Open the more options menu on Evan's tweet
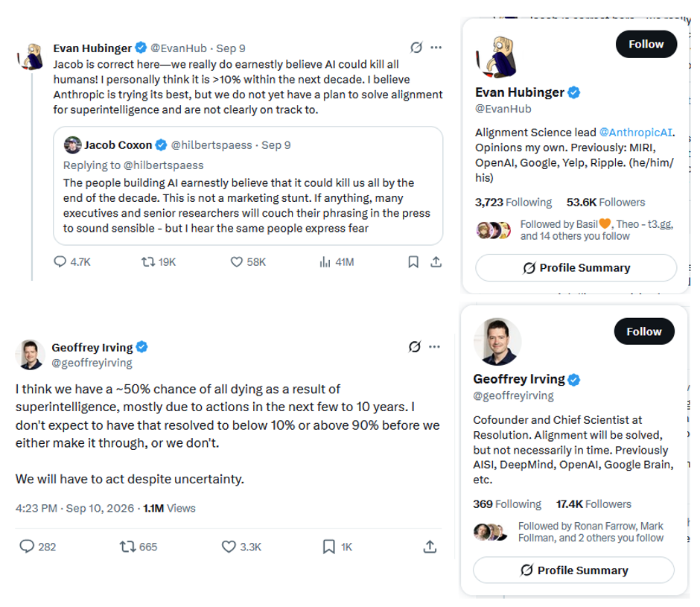Image resolution: width=700 pixels, height=607 pixels. pos(436,48)
